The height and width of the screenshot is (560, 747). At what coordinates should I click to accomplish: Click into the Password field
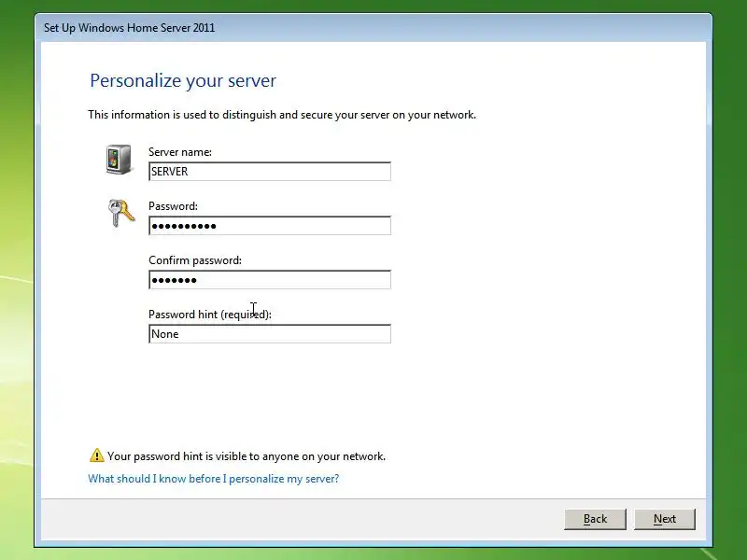pos(270,226)
